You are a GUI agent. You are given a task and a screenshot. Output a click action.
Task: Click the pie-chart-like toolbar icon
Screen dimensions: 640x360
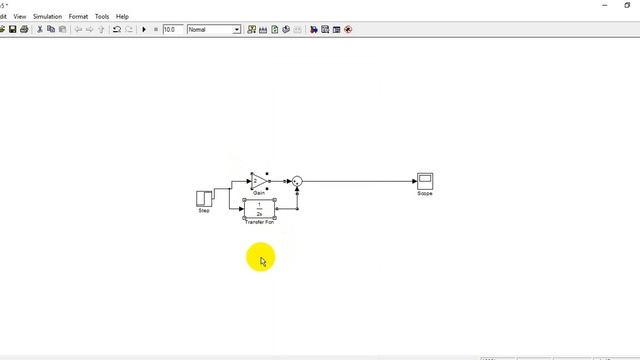(286, 29)
